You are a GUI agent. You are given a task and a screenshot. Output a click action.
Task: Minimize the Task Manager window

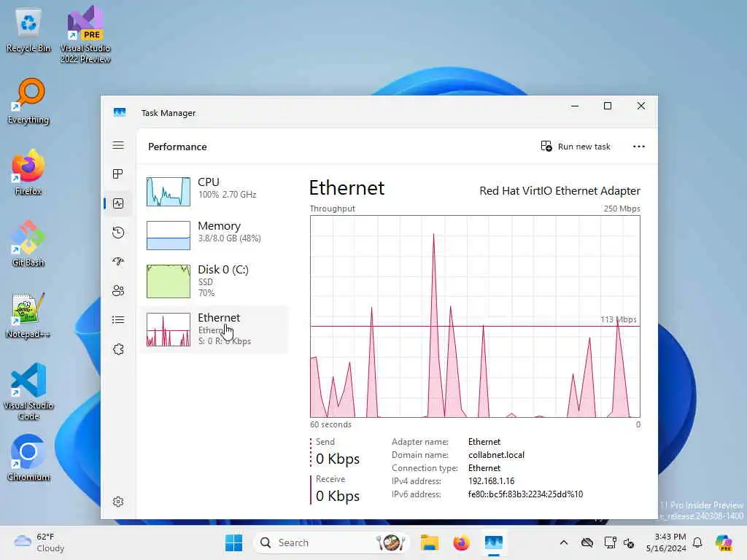(575, 106)
